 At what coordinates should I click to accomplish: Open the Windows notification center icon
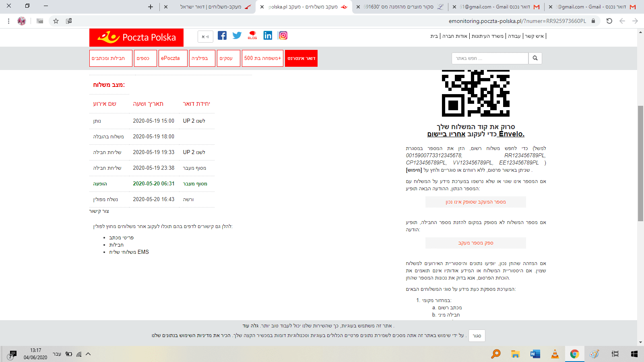point(12,354)
